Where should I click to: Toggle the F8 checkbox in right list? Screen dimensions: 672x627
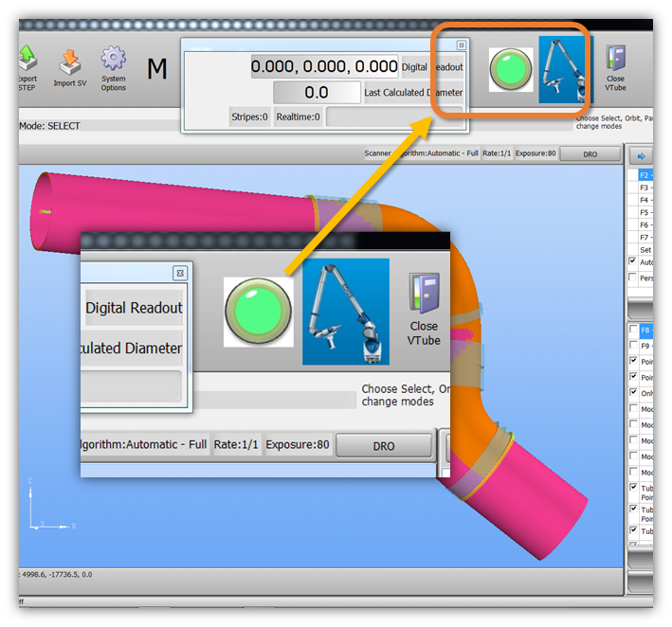pos(633,331)
